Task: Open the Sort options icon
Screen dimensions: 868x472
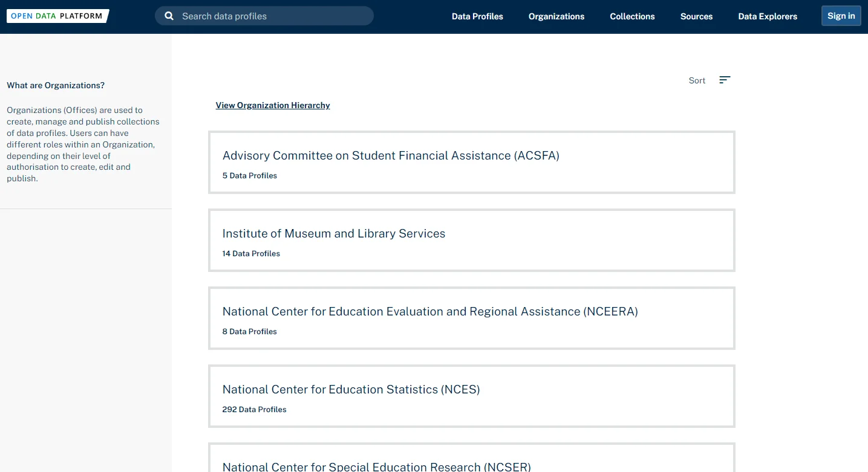Action: 725,80
